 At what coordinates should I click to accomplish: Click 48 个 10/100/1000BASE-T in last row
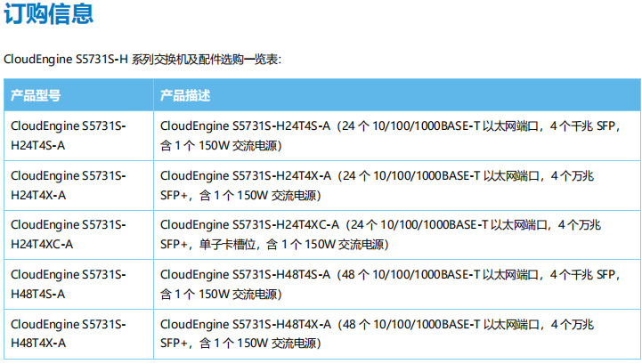[x=410, y=325]
